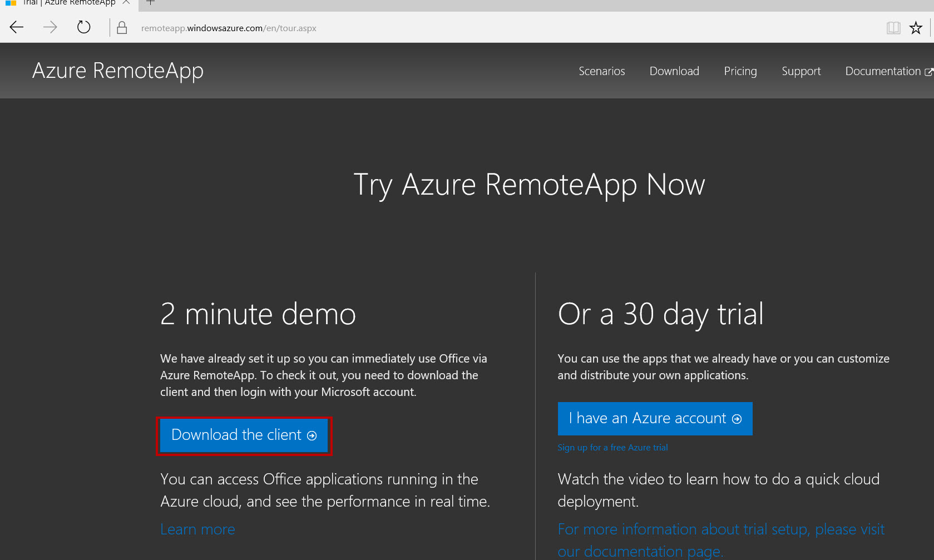
Task: Navigate to the Support page
Action: (801, 71)
